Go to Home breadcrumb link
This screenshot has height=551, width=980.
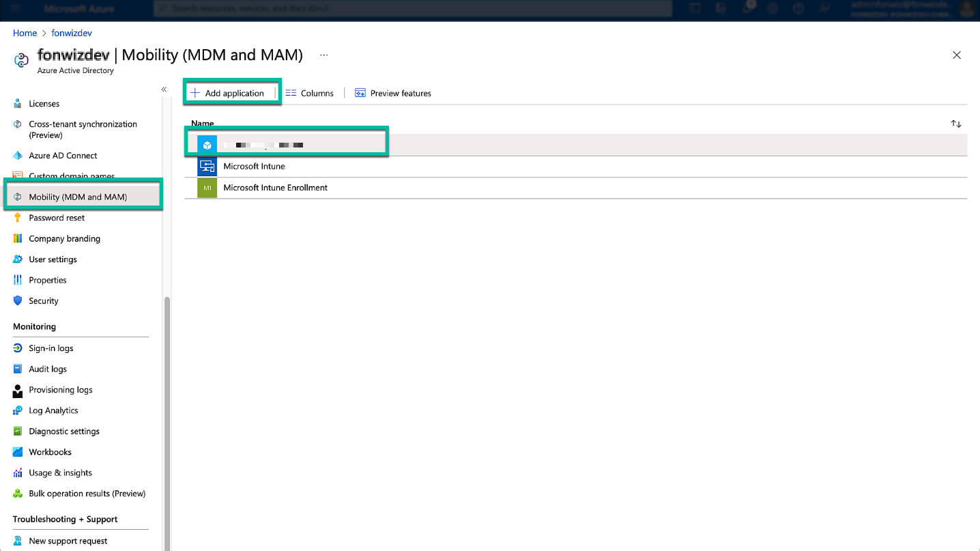(25, 33)
